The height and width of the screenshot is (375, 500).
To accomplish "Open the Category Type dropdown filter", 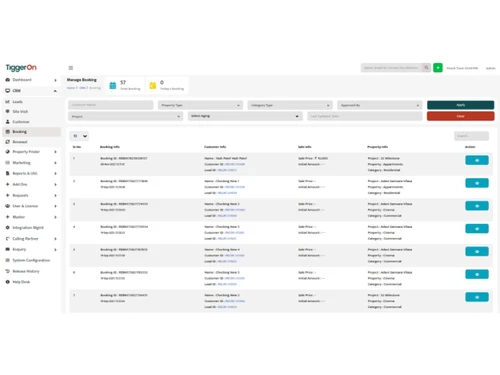I will pyautogui.click(x=290, y=105).
